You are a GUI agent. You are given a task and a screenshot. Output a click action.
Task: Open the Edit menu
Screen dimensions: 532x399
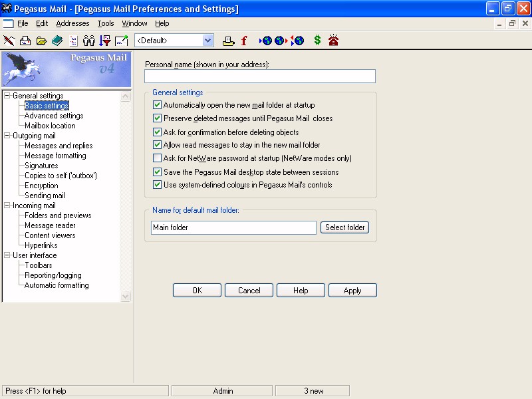click(x=42, y=23)
